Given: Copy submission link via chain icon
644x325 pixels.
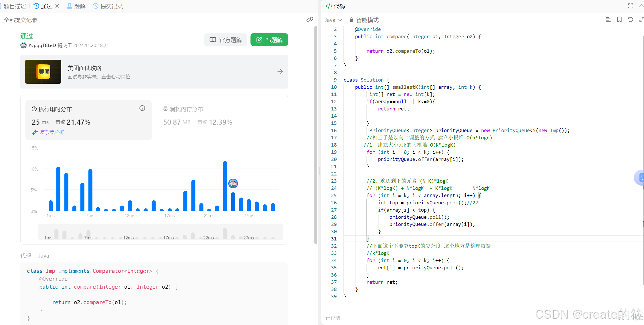Looking at the screenshot, I should click(x=310, y=20).
